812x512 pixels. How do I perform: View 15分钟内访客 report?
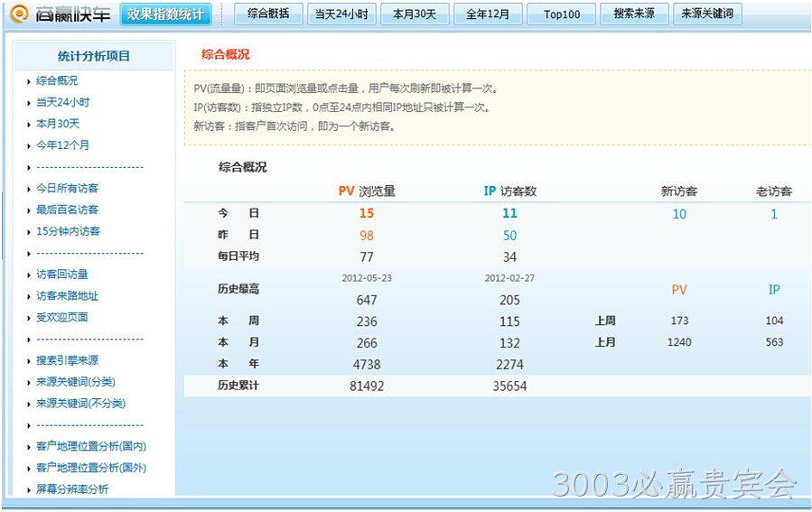click(x=69, y=231)
